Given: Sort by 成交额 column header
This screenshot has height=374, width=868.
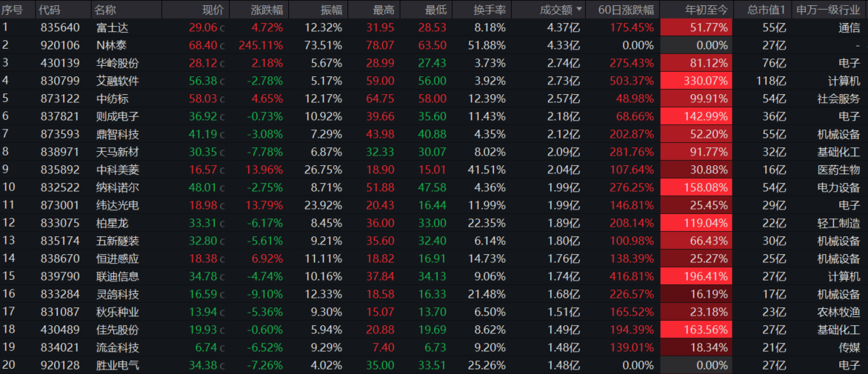Looking at the screenshot, I should coord(557,10).
